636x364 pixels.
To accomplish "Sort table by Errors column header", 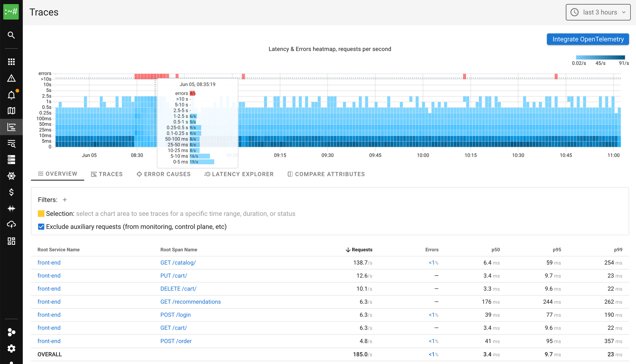I will coord(432,250).
